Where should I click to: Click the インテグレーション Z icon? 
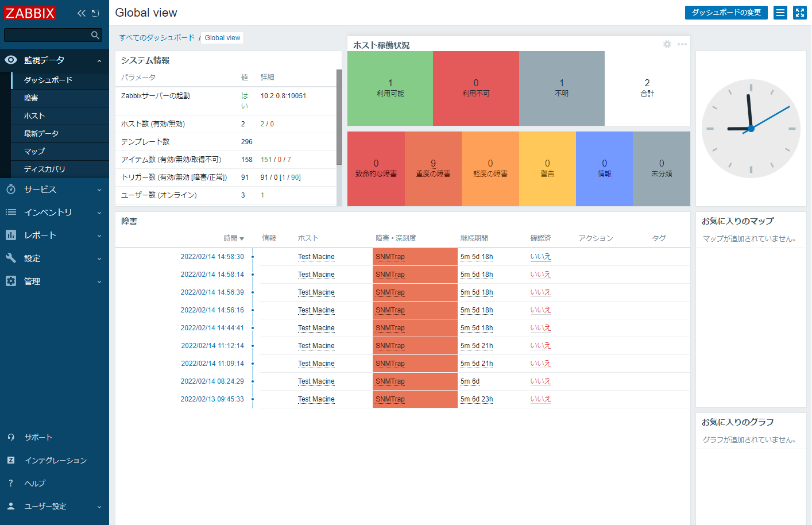click(x=11, y=460)
